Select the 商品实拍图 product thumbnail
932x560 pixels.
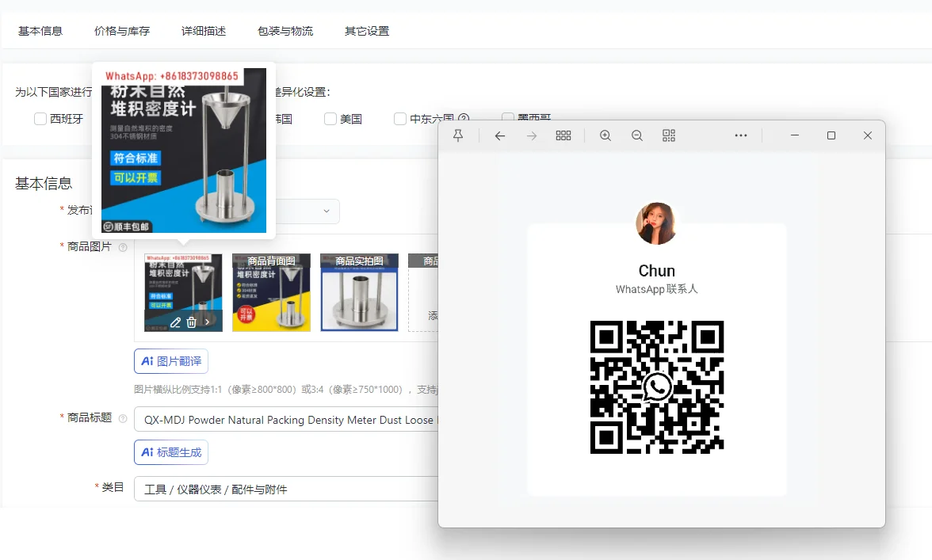(359, 293)
